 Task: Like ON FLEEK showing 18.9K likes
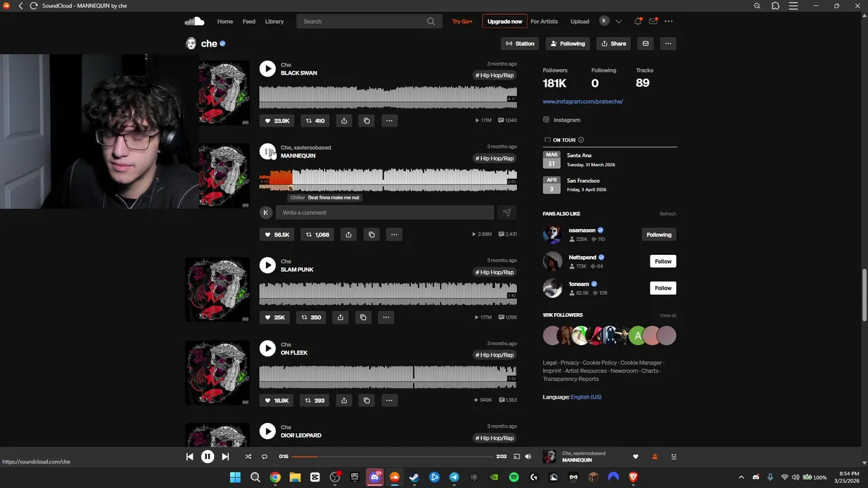[277, 401]
